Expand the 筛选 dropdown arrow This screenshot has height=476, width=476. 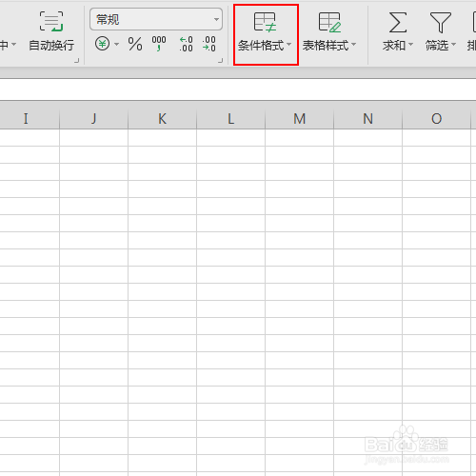pos(453,45)
